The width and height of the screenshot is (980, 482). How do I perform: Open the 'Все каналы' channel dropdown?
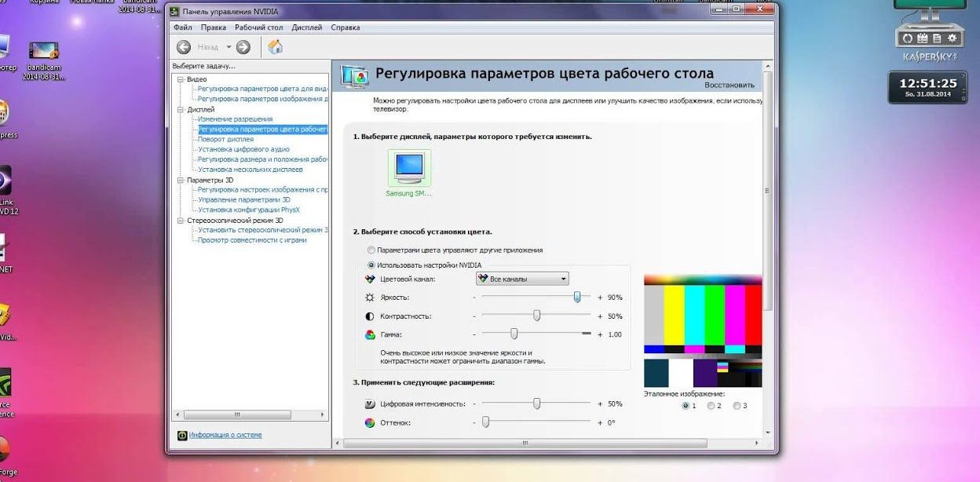tap(562, 279)
